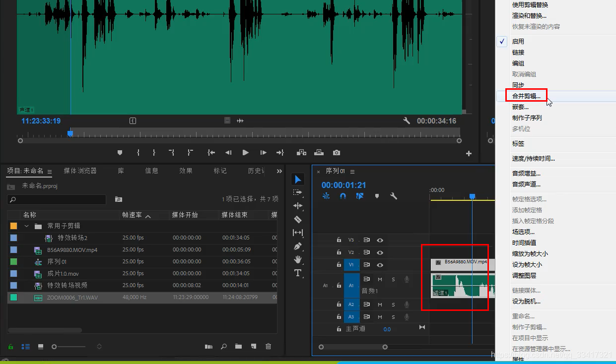616x364 pixels.
Task: Step forward one frame in source monitor
Action: pos(263,153)
